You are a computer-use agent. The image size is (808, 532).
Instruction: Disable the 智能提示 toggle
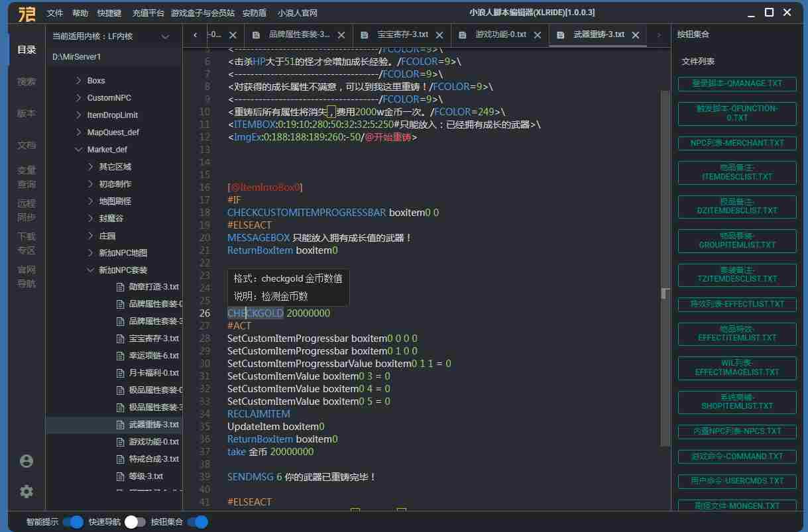point(73,522)
